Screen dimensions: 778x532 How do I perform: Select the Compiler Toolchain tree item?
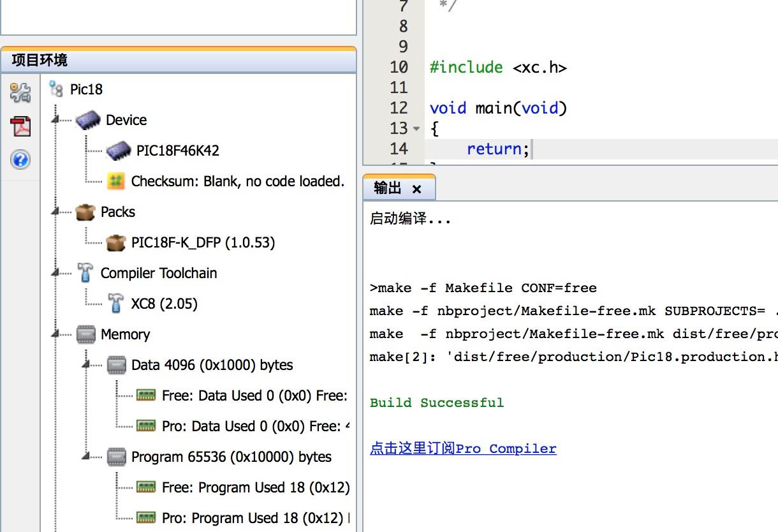point(159,273)
